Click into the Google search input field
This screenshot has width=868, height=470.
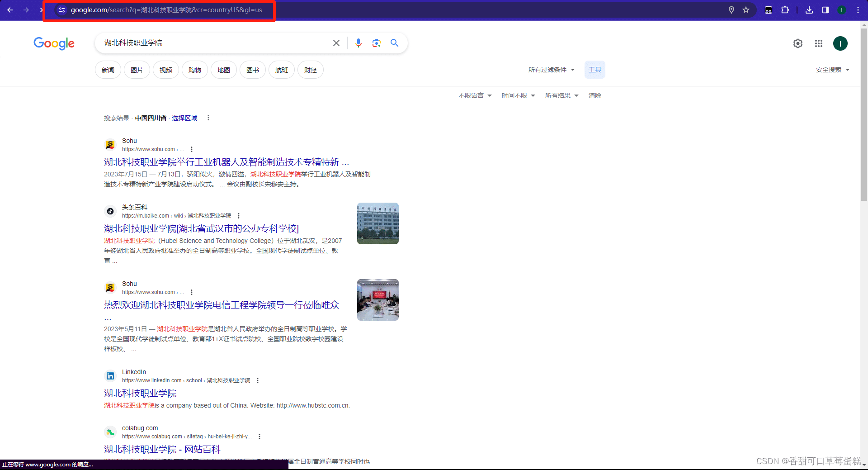[x=215, y=43]
